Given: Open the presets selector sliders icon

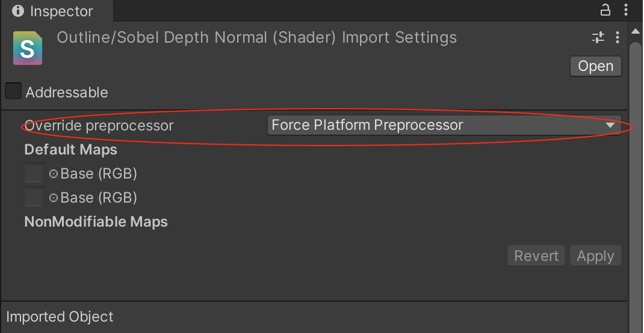Looking at the screenshot, I should coord(598,38).
